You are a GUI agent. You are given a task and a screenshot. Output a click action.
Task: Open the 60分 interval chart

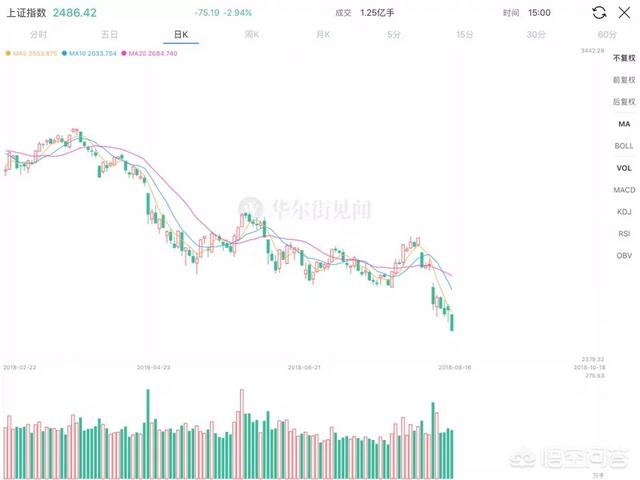click(607, 34)
